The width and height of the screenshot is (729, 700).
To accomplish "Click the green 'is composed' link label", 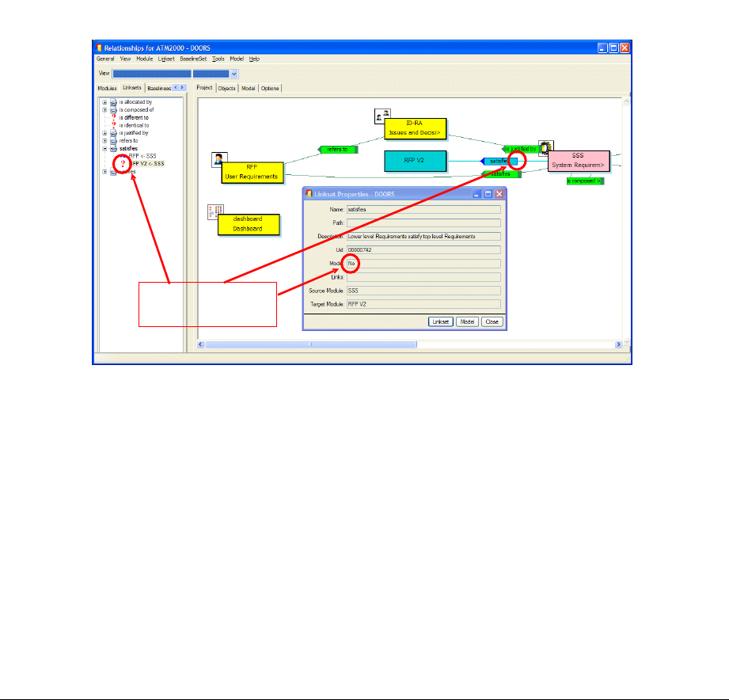I will [586, 181].
